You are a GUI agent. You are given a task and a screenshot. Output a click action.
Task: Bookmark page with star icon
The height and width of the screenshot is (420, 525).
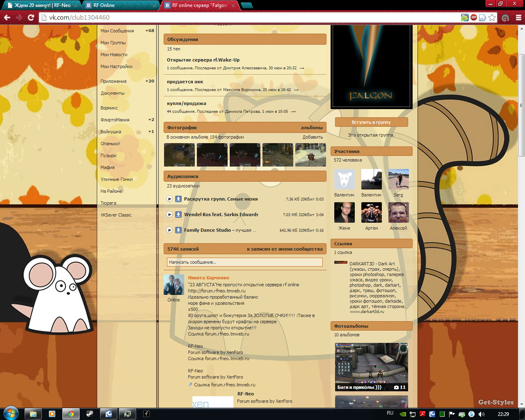point(492,18)
